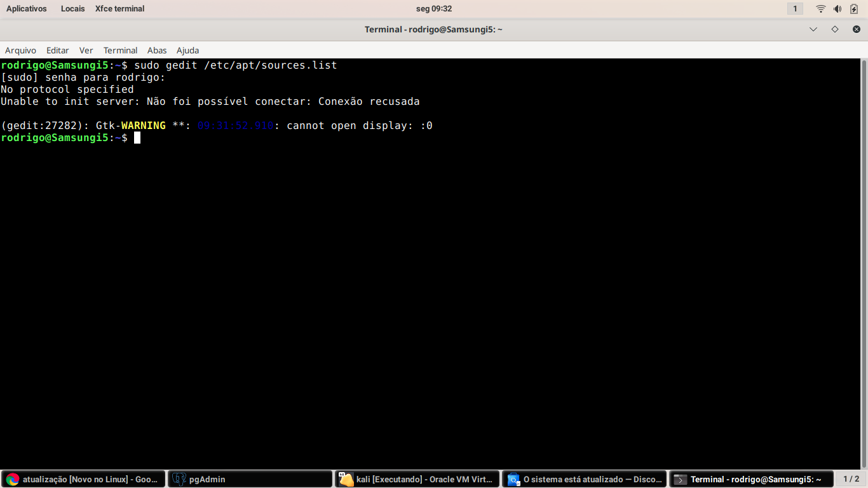Open the Editar menu
Image resolution: width=868 pixels, height=488 pixels.
click(58, 50)
